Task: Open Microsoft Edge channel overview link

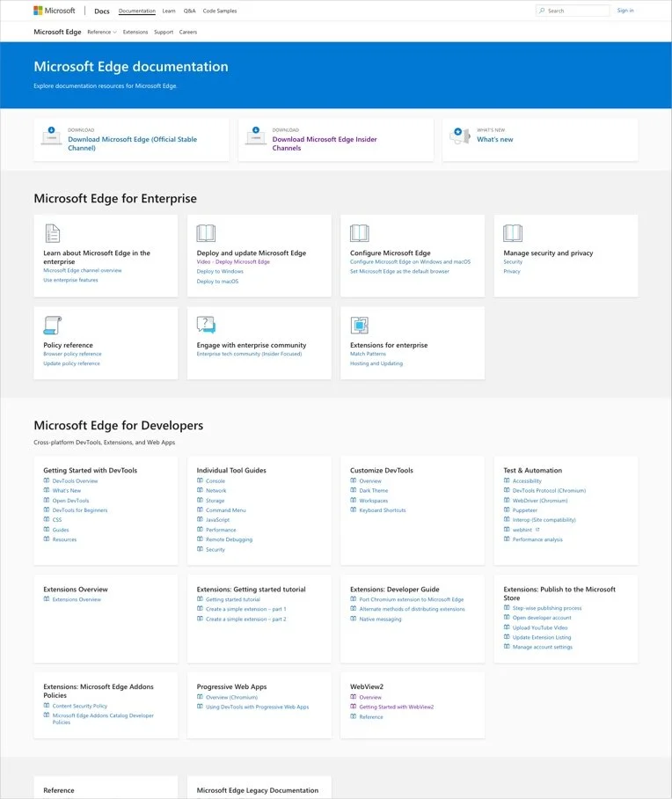Action: 83,270
